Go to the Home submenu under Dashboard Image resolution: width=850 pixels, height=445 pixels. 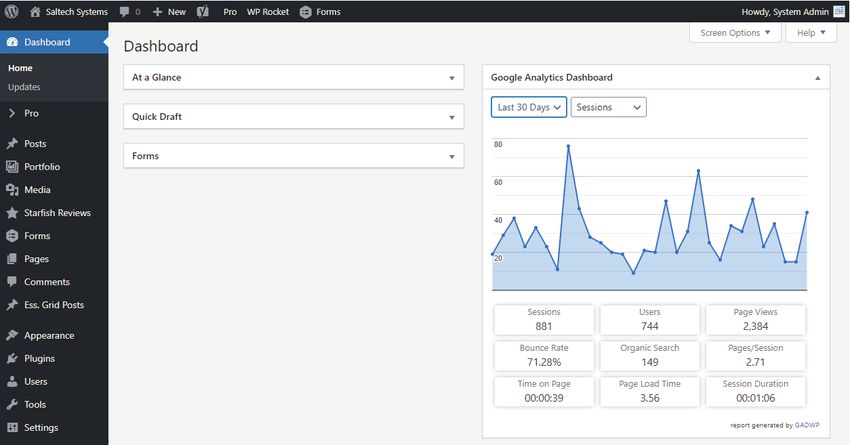[x=20, y=68]
